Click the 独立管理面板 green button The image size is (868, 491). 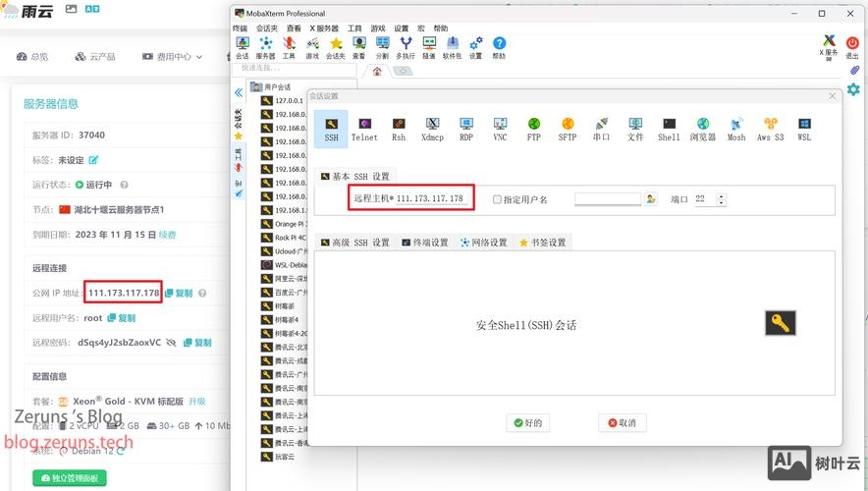point(70,477)
